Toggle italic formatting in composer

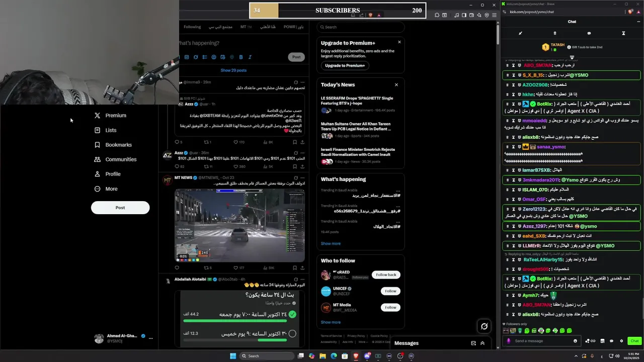click(x=250, y=57)
